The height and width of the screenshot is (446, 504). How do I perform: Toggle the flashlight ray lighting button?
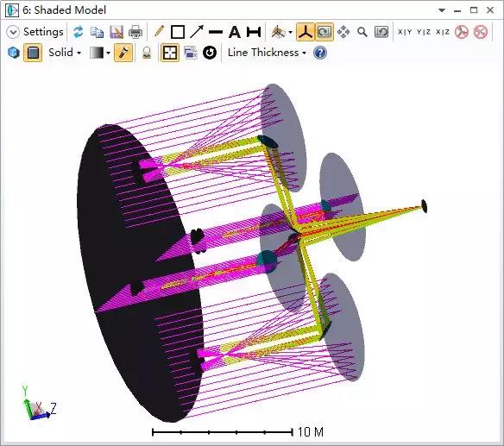tap(123, 53)
